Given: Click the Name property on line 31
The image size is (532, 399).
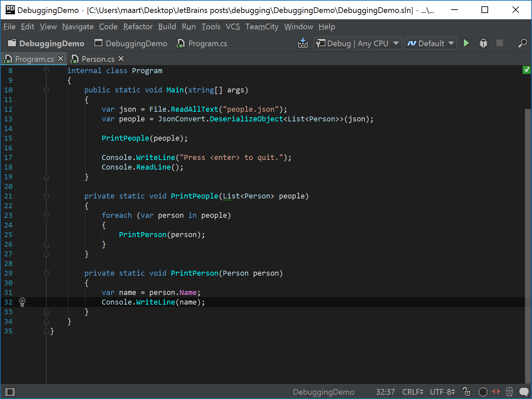Looking at the screenshot, I should (188, 292).
